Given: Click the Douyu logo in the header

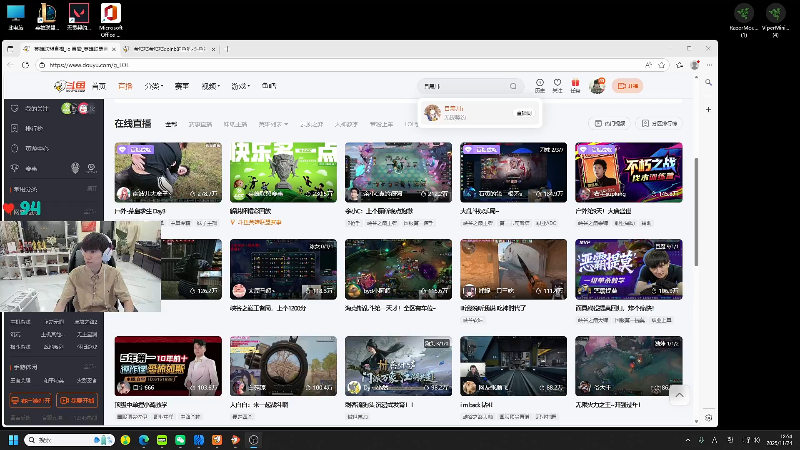Looking at the screenshot, I should tap(70, 86).
